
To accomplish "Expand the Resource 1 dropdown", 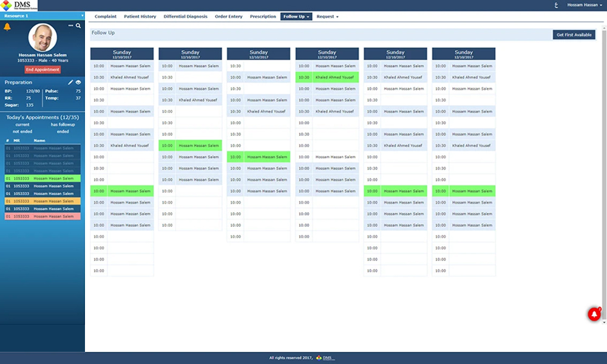I will click(82, 15).
